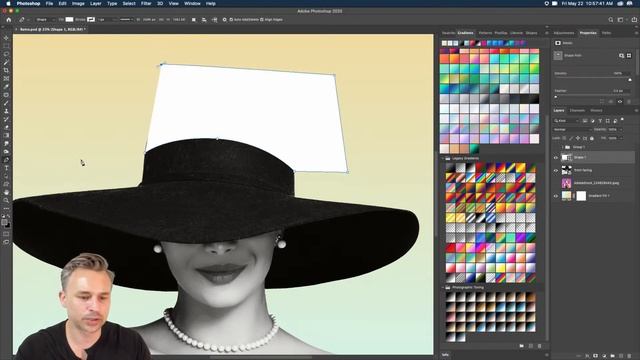This screenshot has width=640, height=360.
Task: Open the Filter menu
Action: click(146, 3)
